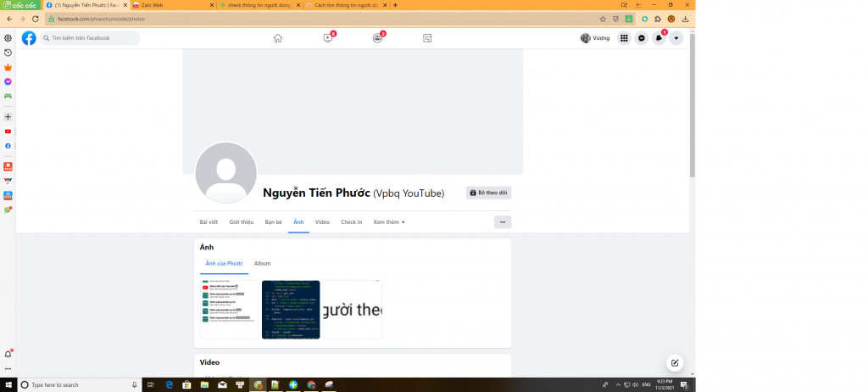The image size is (868, 392).
Task: Open the Groups icon in Facebook header
Action: tap(377, 38)
